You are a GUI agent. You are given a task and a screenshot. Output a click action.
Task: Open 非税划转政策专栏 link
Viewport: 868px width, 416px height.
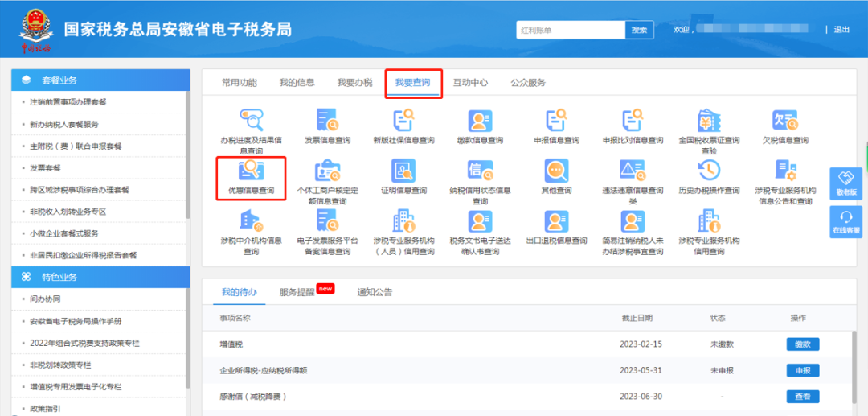click(x=59, y=365)
